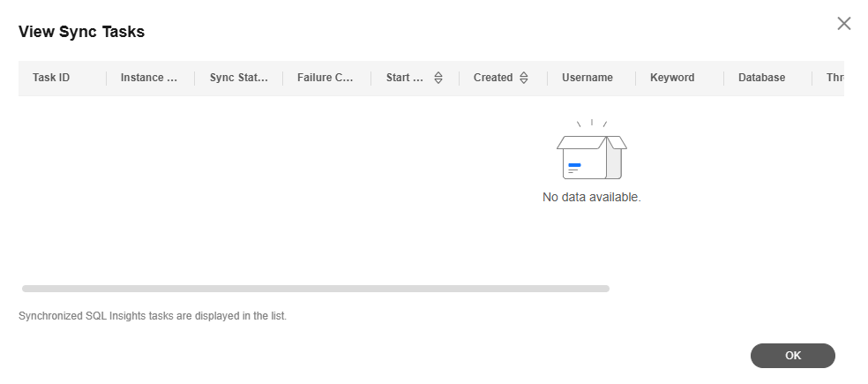868x384 pixels.
Task: Select the Sync Status column header
Action: [238, 78]
